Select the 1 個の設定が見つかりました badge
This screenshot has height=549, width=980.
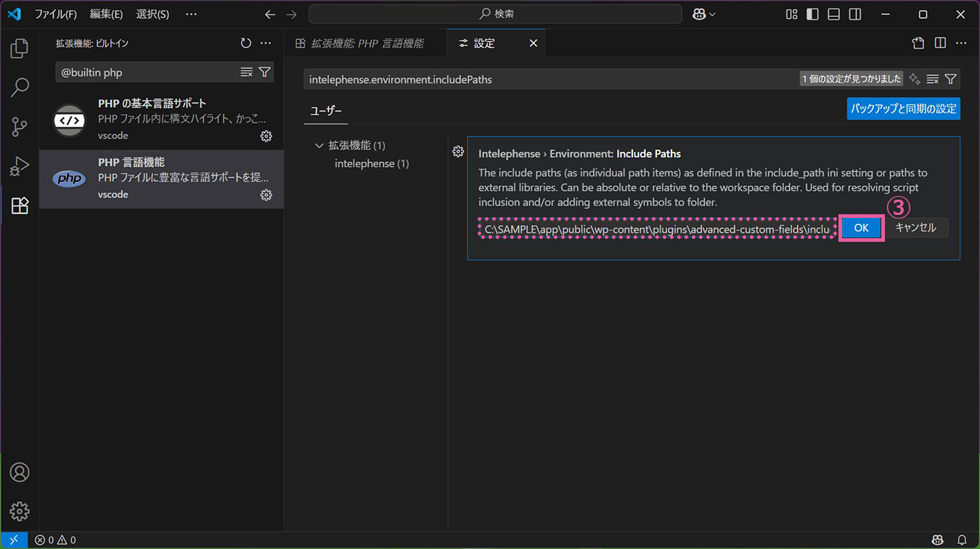point(852,78)
